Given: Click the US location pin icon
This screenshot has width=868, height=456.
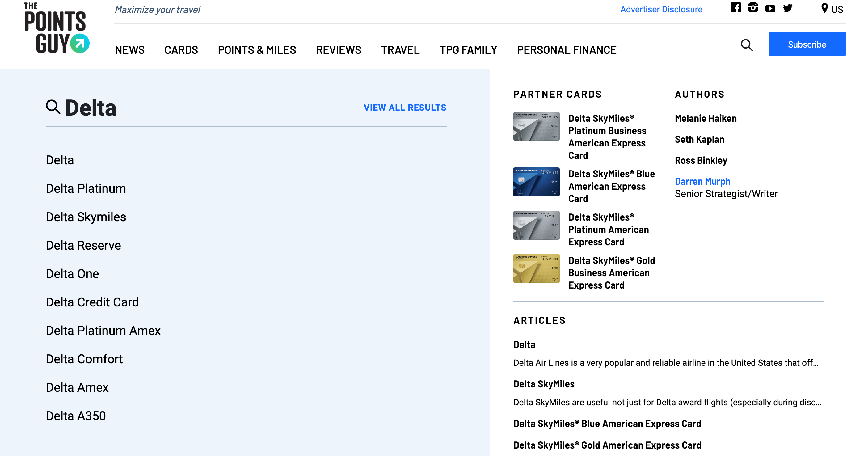Looking at the screenshot, I should (x=824, y=8).
